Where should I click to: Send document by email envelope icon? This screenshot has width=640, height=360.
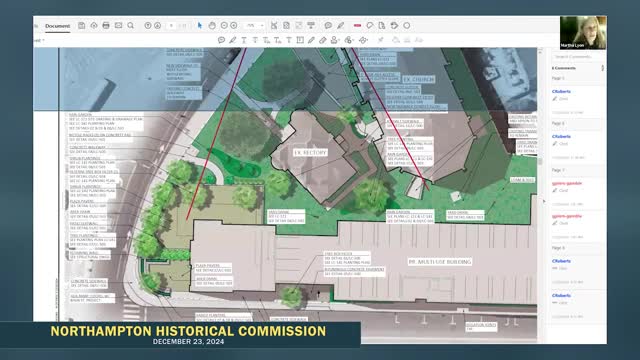[118, 25]
